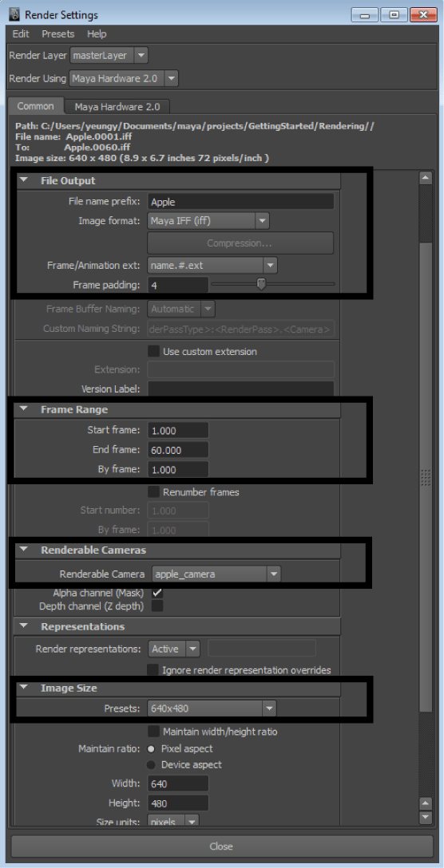Collapse the Renderable Cameras section

click(x=23, y=550)
